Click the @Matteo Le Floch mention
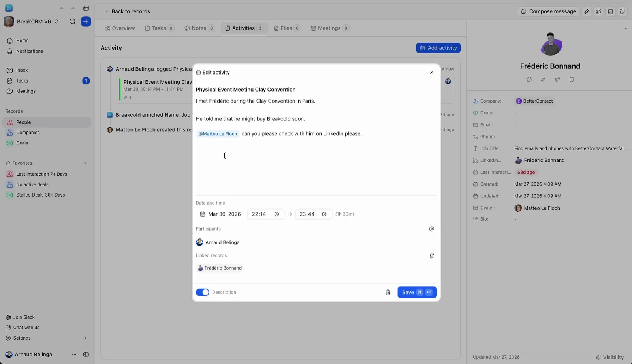 coord(218,134)
